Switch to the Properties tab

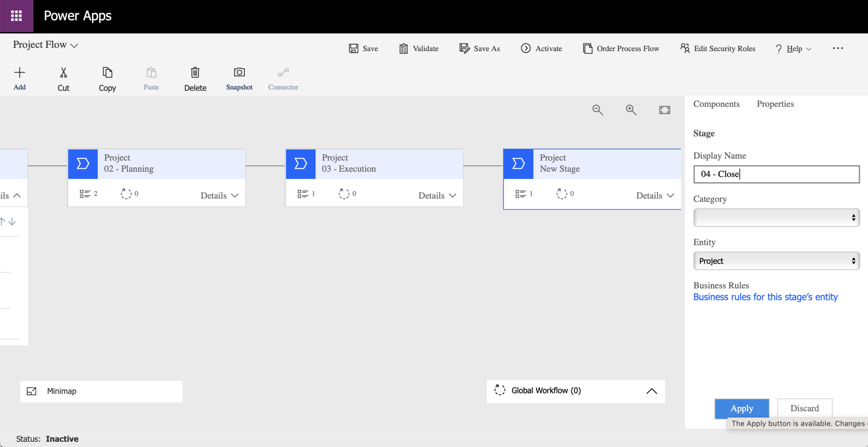coord(775,104)
